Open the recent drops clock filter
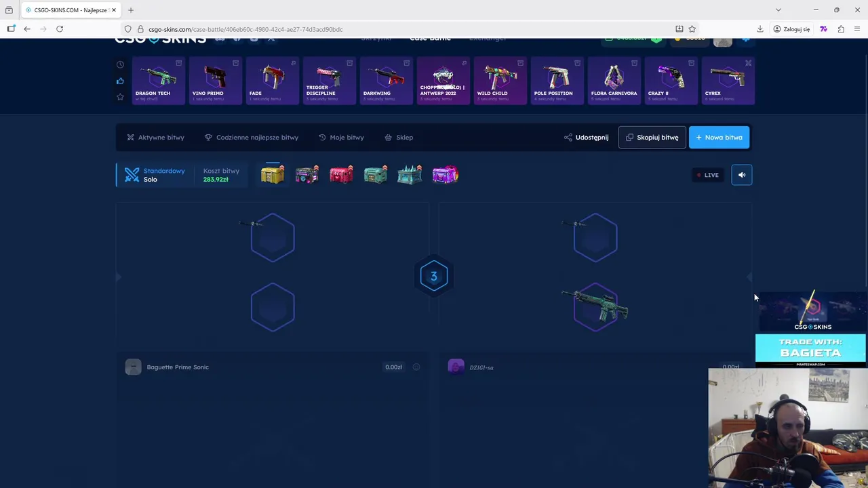This screenshot has height=488, width=868. coord(120,64)
